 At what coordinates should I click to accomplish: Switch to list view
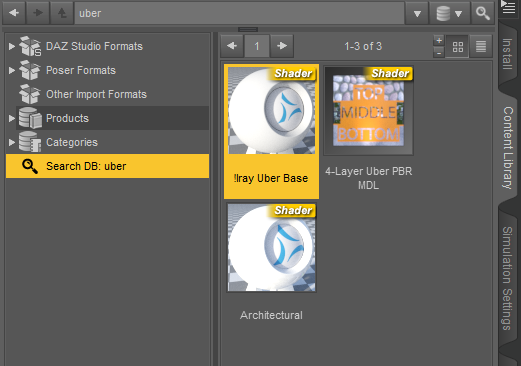click(481, 46)
